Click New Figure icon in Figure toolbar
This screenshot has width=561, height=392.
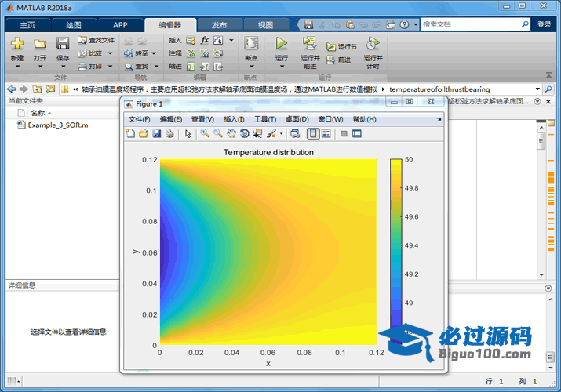(x=130, y=133)
